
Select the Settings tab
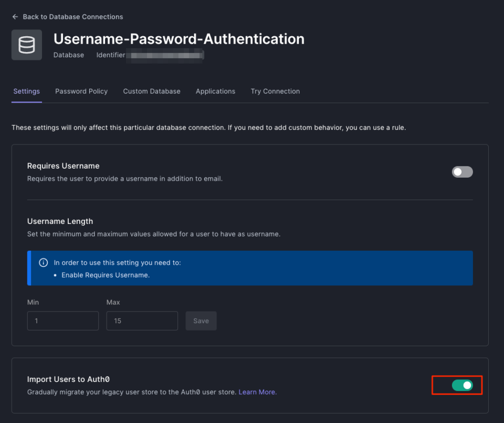coord(26,91)
